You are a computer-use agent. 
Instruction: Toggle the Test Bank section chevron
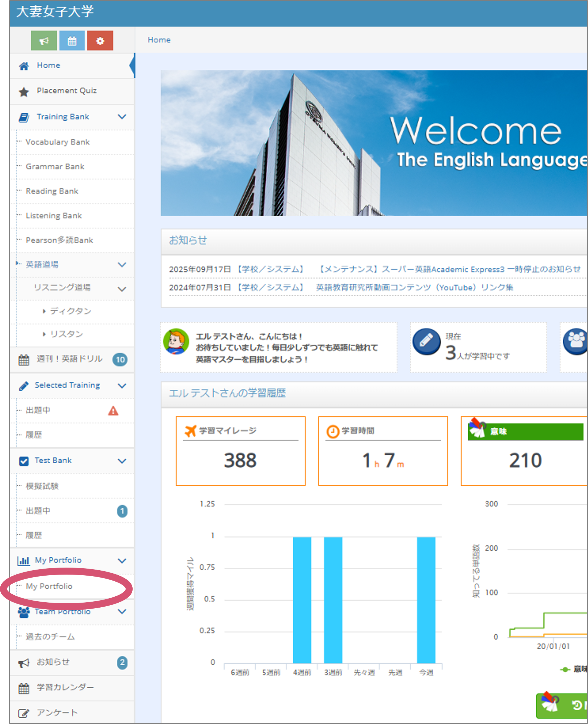click(122, 461)
